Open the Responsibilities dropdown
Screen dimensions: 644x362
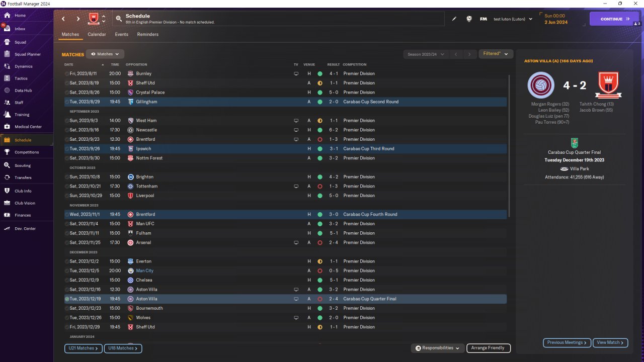[x=437, y=348]
